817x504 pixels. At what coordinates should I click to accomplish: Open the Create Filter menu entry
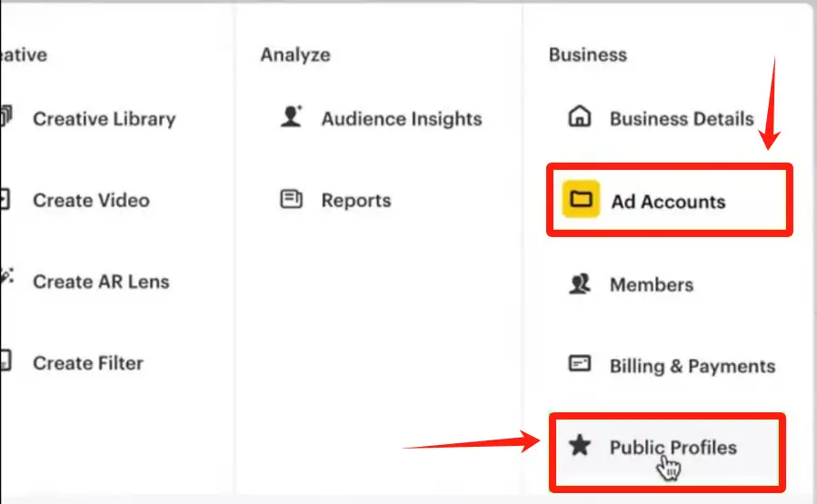coord(88,363)
